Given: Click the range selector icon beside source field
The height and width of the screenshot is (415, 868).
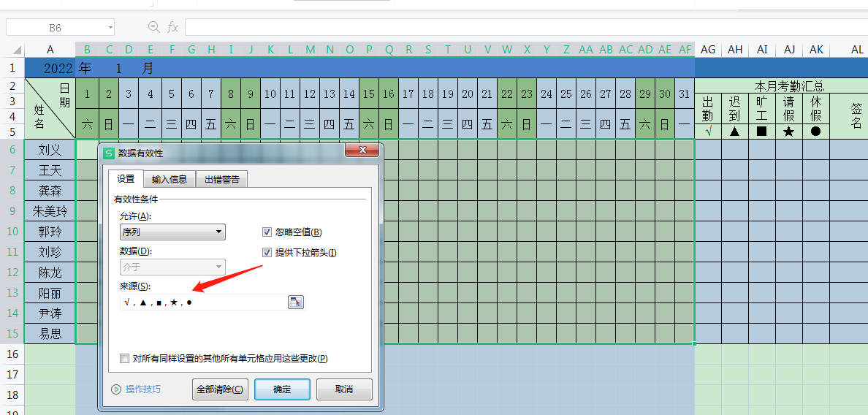Looking at the screenshot, I should pyautogui.click(x=296, y=302).
